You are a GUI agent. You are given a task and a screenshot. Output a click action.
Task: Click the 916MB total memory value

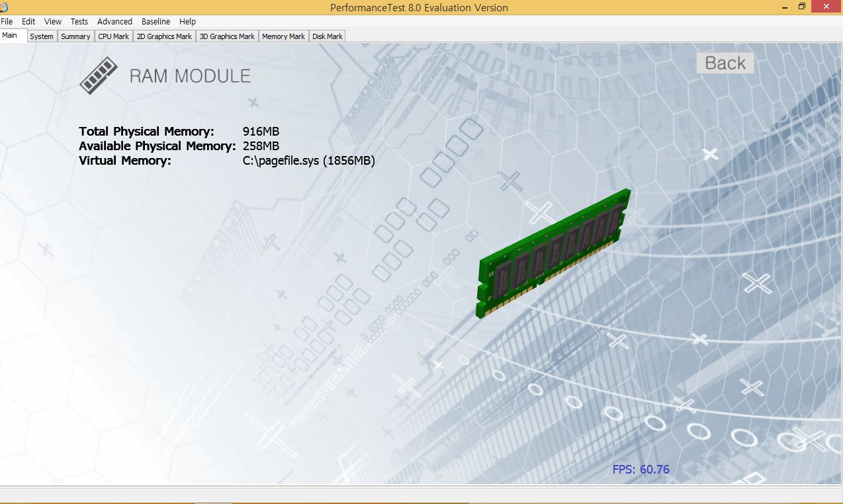[261, 131]
